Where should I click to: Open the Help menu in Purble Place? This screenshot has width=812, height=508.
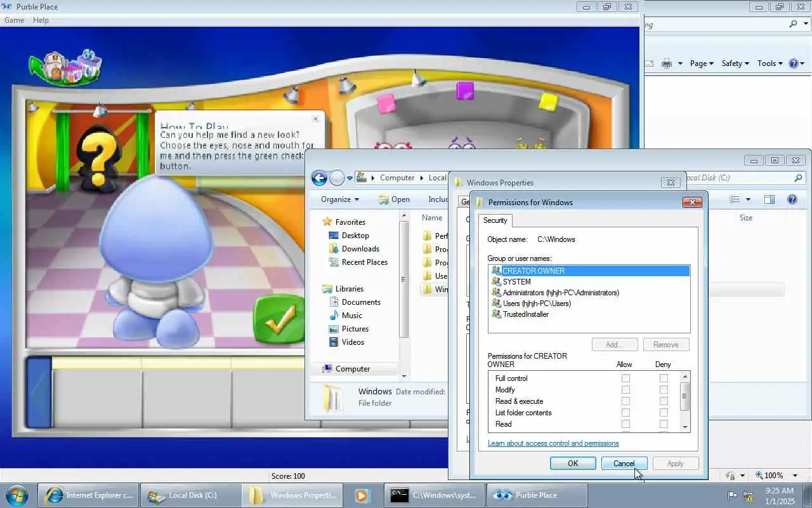tap(41, 20)
